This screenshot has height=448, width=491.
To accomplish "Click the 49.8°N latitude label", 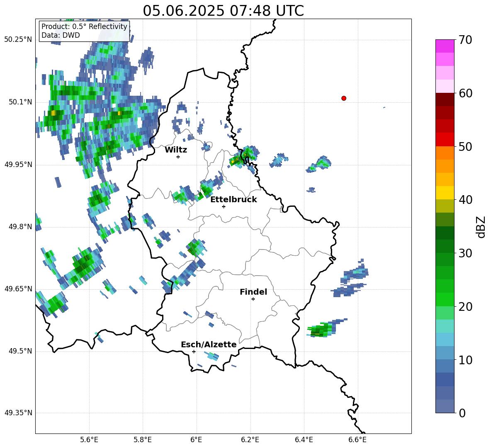I will pos(20,227).
